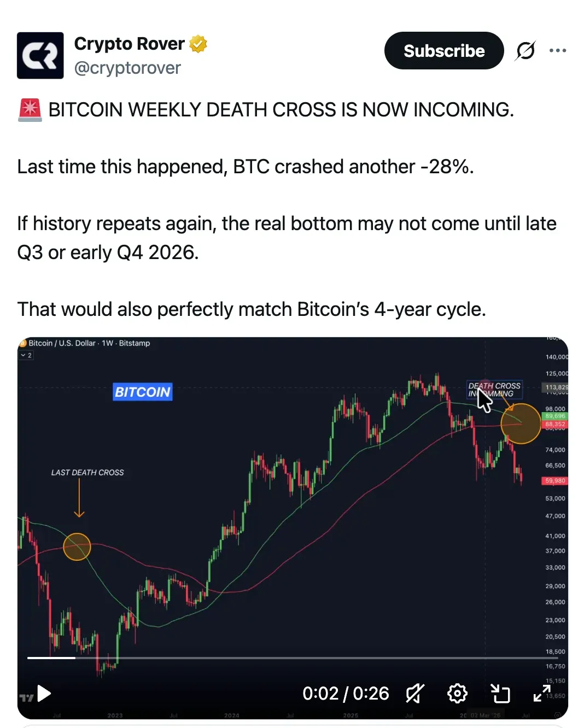Subscribe to Crypto Rover
The height and width of the screenshot is (728, 584).
444,51
